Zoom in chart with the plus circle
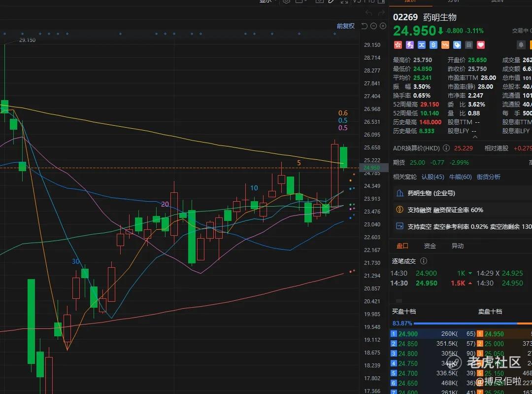 383,26
